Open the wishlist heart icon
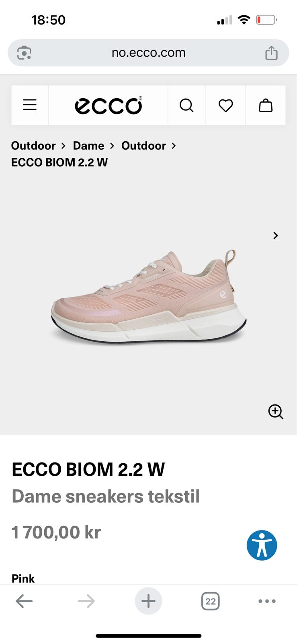The image size is (297, 644). [225, 105]
